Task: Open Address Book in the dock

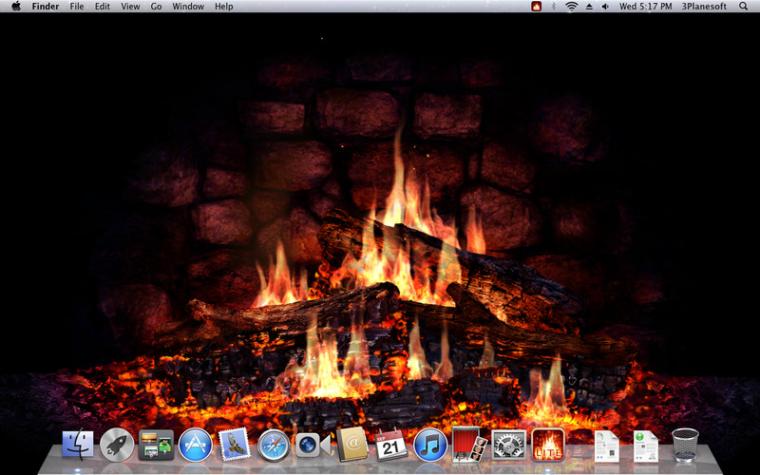Action: [352, 444]
